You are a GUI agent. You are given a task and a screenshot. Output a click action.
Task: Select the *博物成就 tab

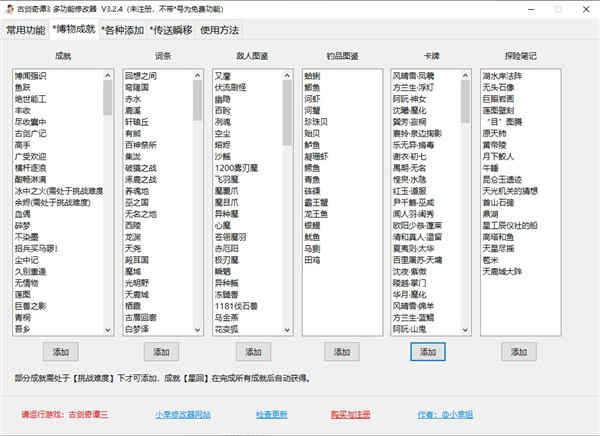click(74, 29)
